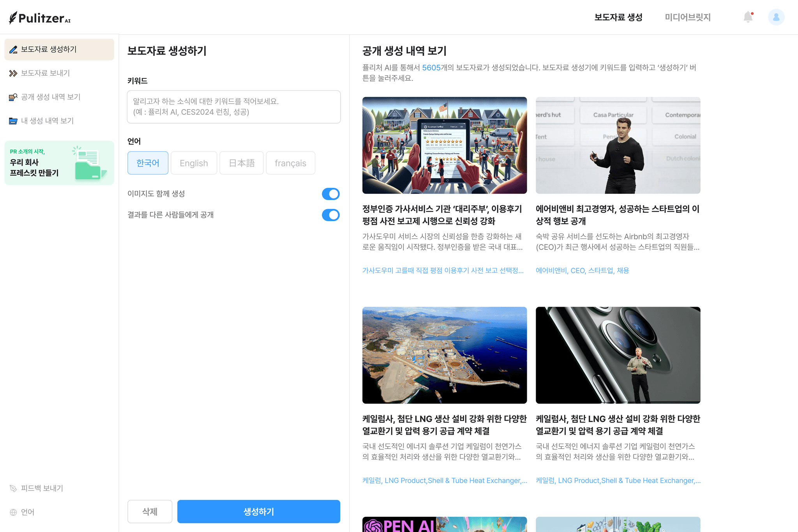Viewport: 798px width, 532px height.
Task: Toggle the 이미지도 함께 생성 switch
Action: [330, 194]
